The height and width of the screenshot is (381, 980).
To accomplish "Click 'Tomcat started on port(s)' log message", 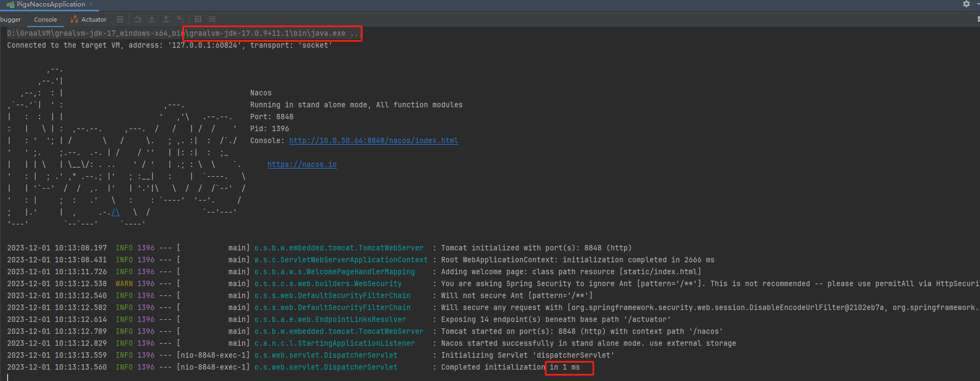I will [582, 332].
